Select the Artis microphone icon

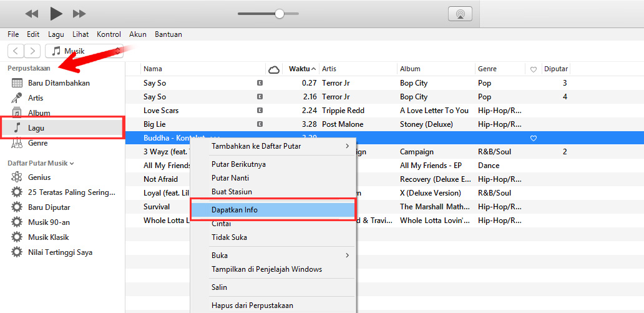click(x=17, y=98)
